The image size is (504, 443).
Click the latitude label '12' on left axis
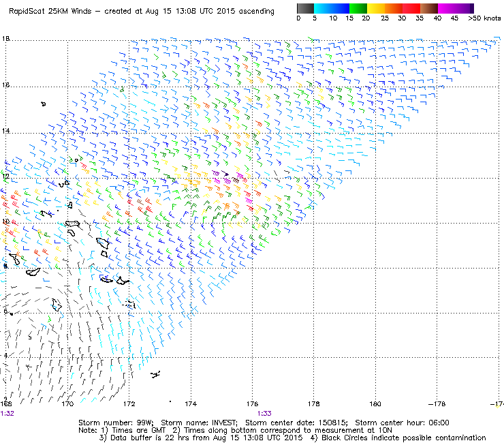pyautogui.click(x=5, y=176)
